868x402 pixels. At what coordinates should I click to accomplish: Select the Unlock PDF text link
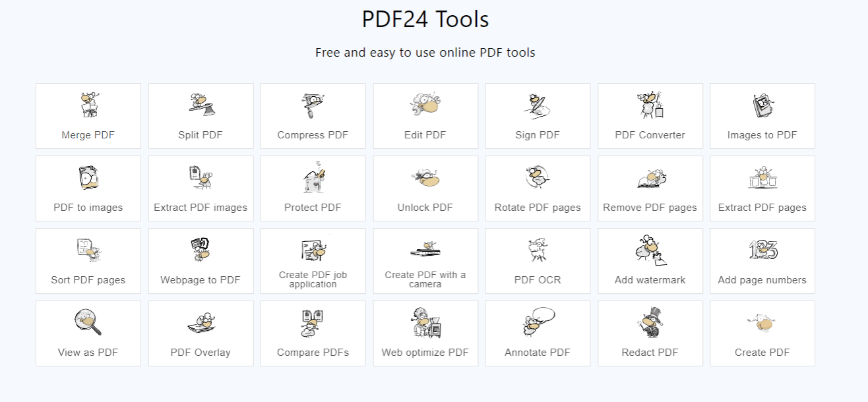click(x=425, y=208)
